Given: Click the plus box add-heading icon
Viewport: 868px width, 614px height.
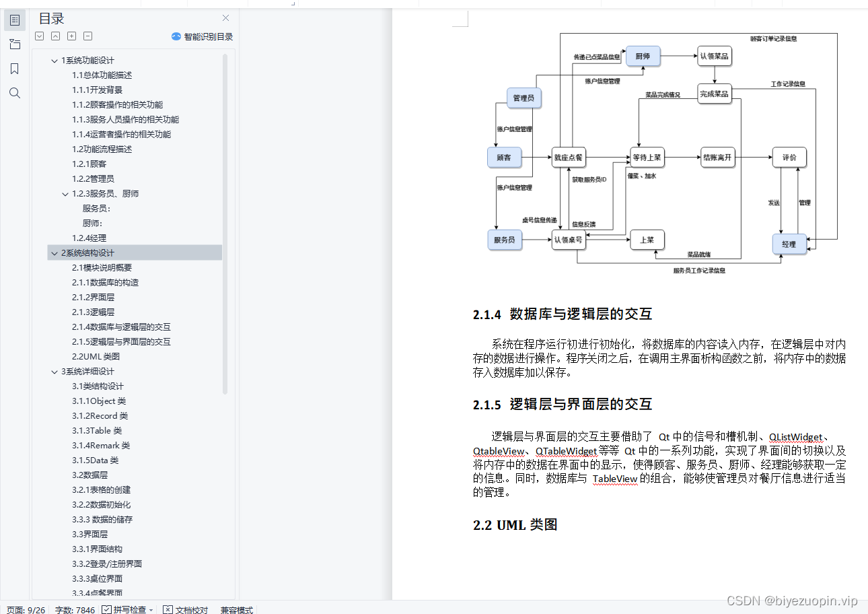Looking at the screenshot, I should click(72, 36).
